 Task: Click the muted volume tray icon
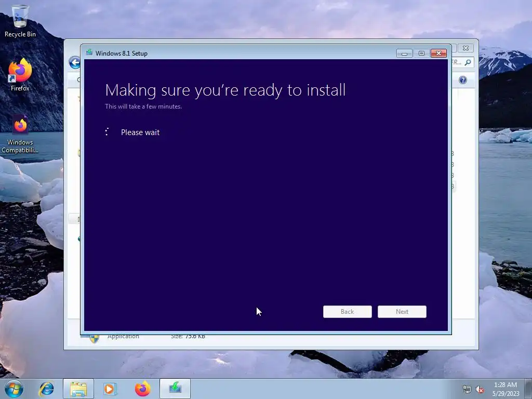click(480, 390)
